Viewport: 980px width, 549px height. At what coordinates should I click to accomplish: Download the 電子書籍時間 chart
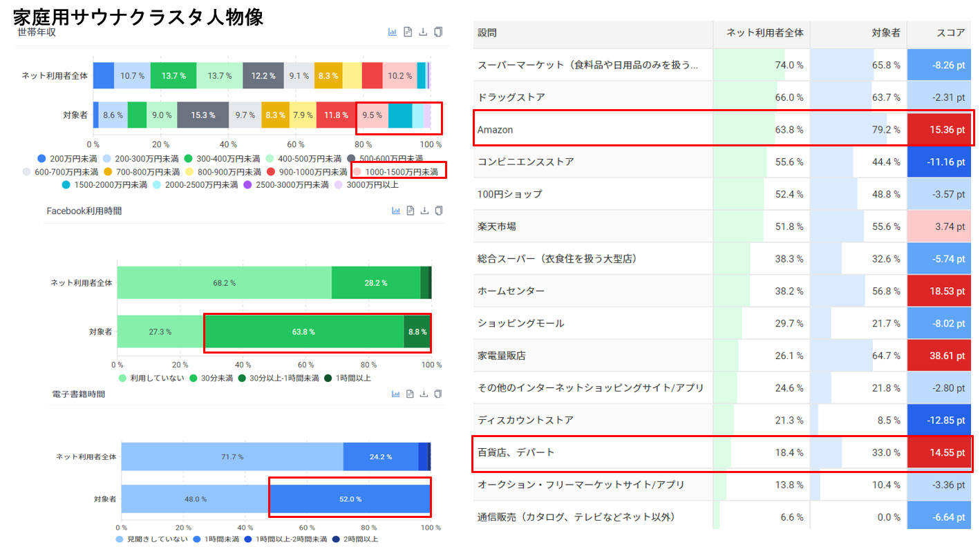tap(424, 394)
